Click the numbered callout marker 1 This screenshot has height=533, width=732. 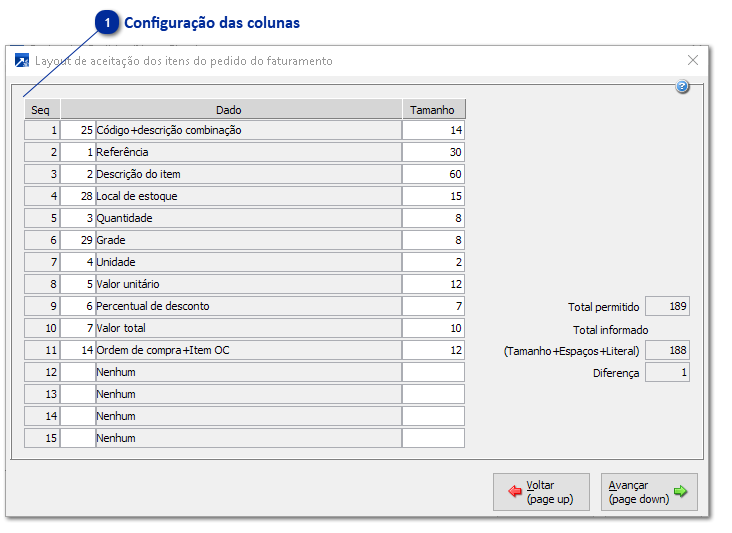click(107, 23)
